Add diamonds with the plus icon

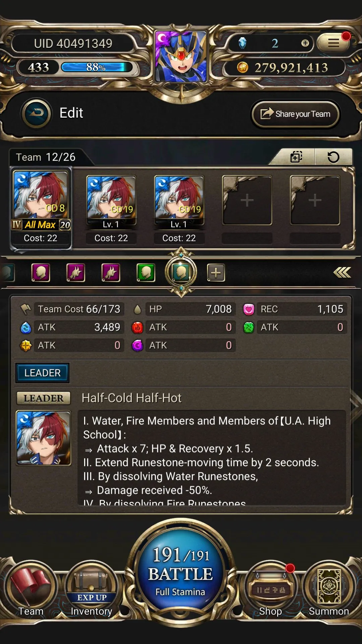[x=305, y=43]
